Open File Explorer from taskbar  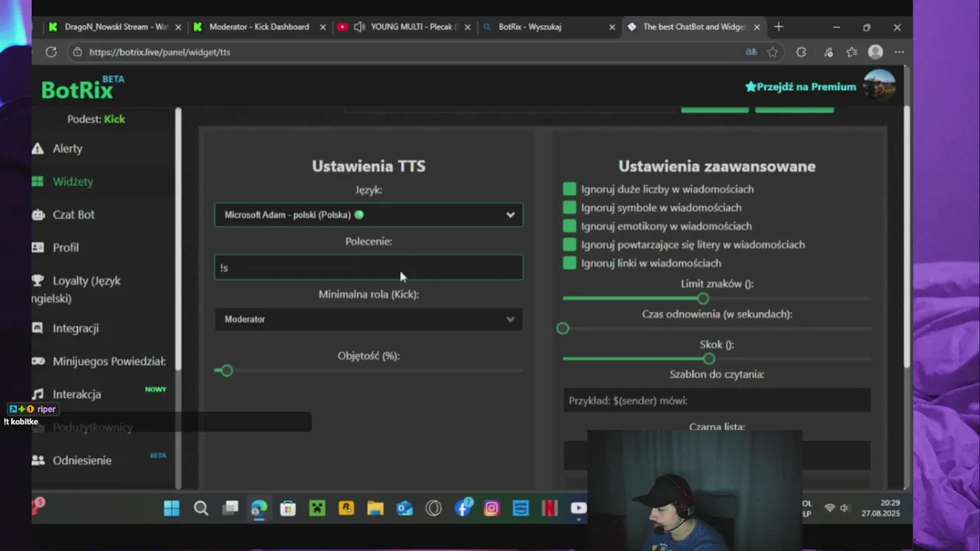[375, 508]
